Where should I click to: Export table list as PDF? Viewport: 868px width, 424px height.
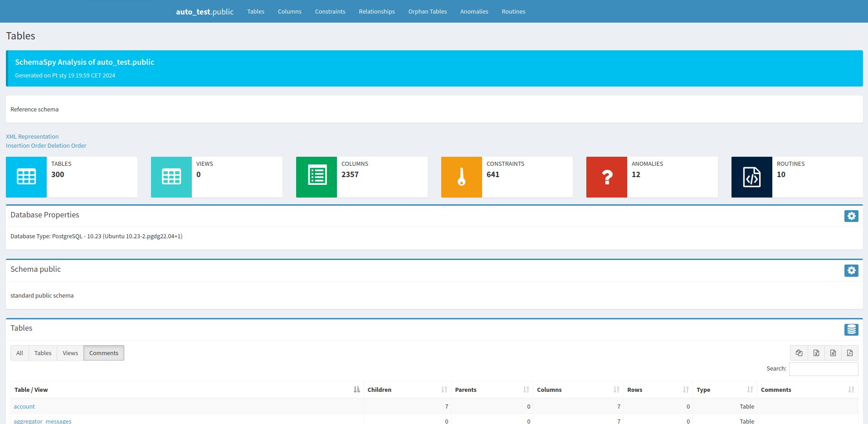(x=850, y=353)
